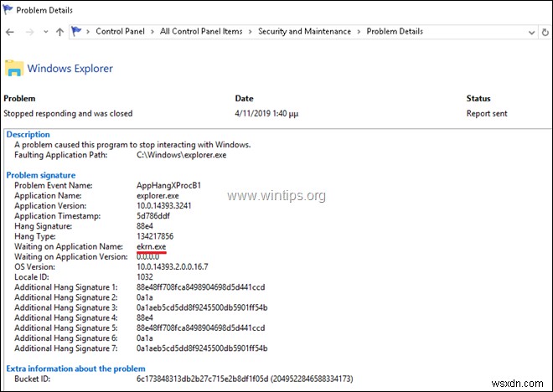Expand the chevron after All Control Panel Items
553x392 pixels.
click(248, 32)
